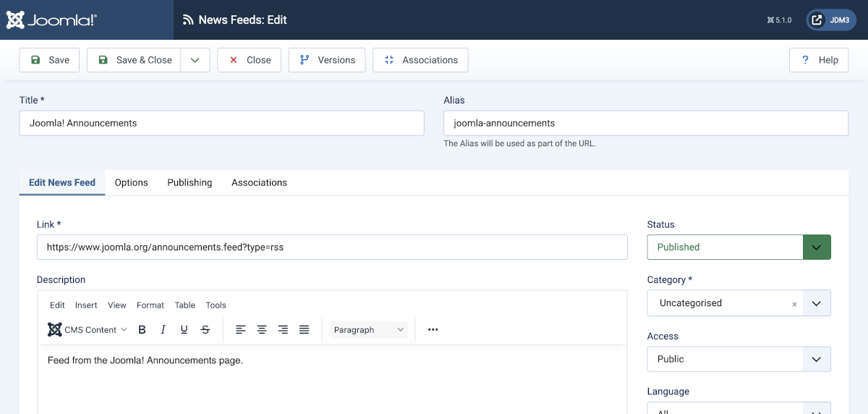Switch to the Edit News Feed tab
Image resolution: width=868 pixels, height=414 pixels.
(62, 182)
